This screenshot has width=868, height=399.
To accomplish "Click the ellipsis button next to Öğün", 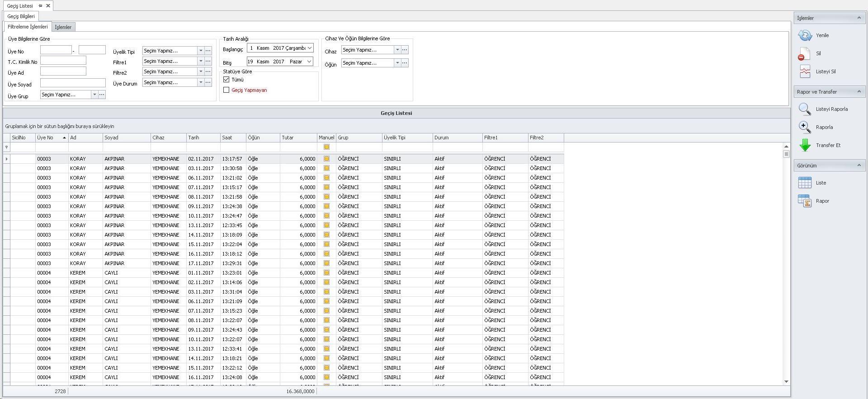I will tap(405, 63).
